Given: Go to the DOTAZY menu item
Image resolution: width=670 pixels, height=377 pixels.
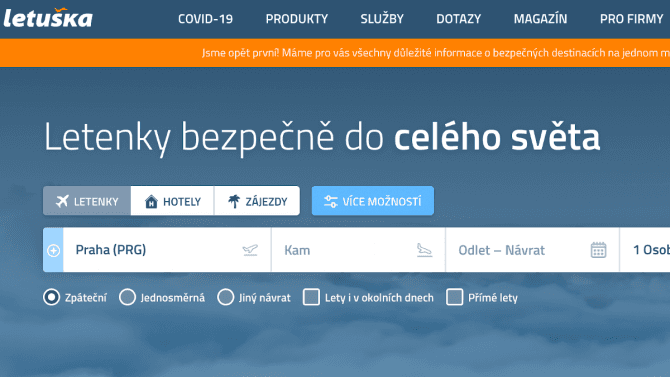Looking at the screenshot, I should pyautogui.click(x=458, y=19).
